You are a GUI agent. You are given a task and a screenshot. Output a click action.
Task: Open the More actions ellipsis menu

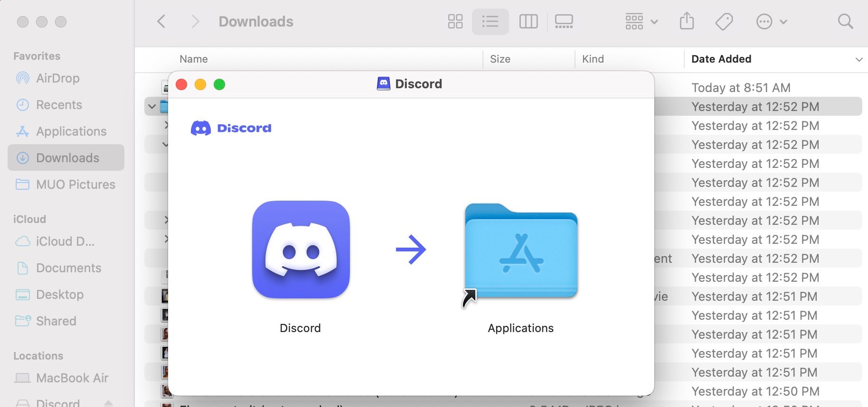[x=771, y=21]
